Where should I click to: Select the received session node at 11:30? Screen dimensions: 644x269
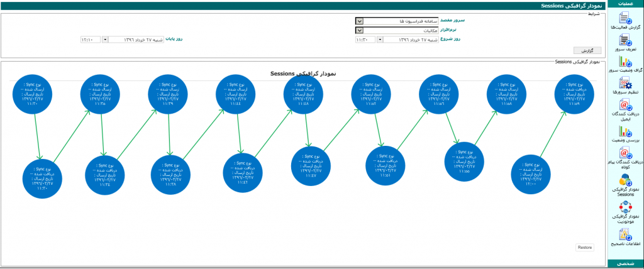click(x=42, y=178)
